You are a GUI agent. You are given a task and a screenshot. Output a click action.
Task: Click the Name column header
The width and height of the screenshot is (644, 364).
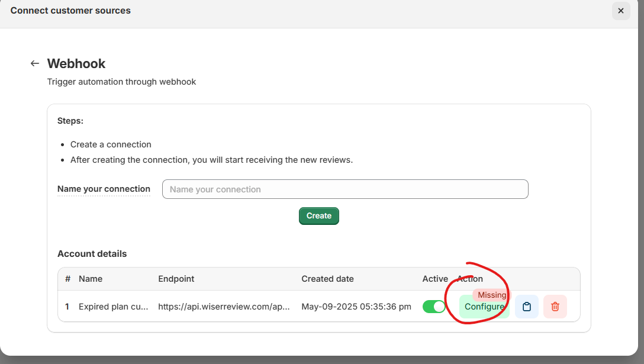(91, 279)
